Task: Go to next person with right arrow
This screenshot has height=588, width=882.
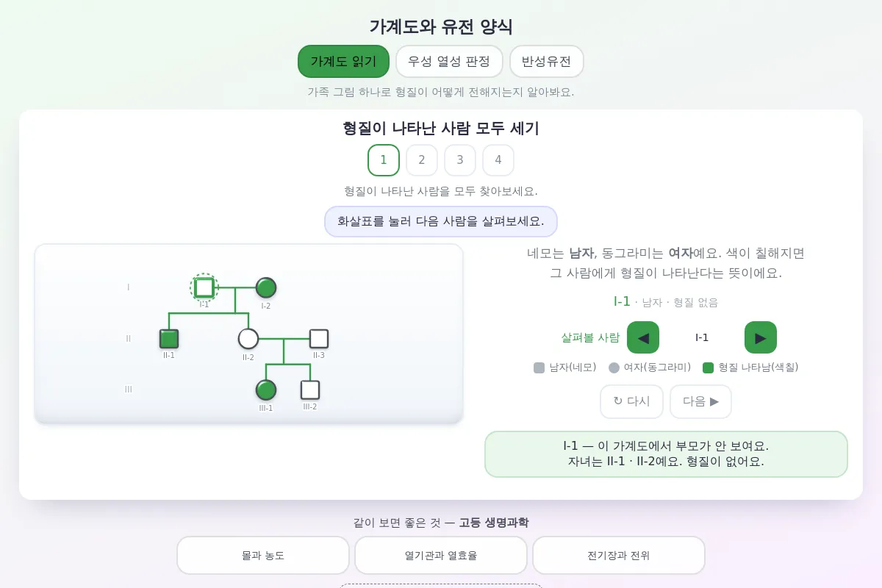Action: (761, 337)
